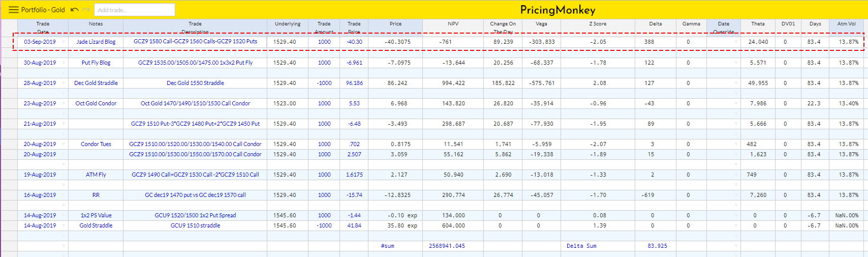Open date dropdown for 21-Aug-2019 trade
This screenshot has height=257, width=868.
[x=64, y=124]
